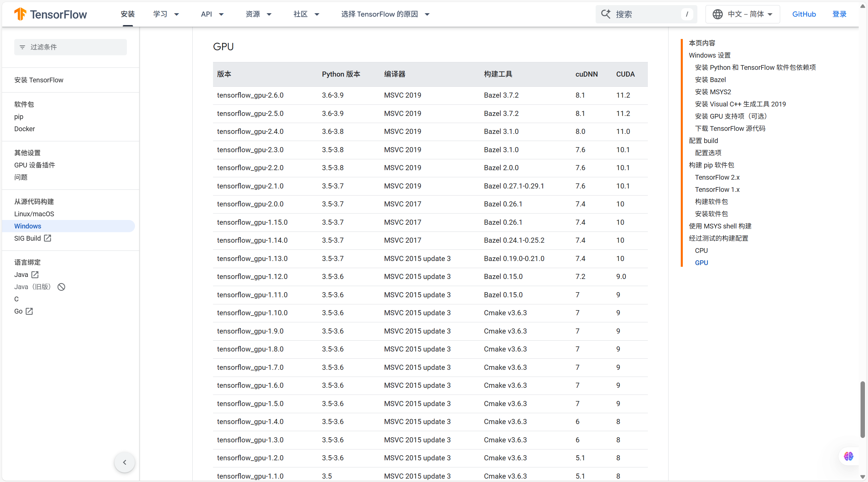The height and width of the screenshot is (482, 868).
Task: Focus the 搜索 search field
Action: click(x=646, y=14)
